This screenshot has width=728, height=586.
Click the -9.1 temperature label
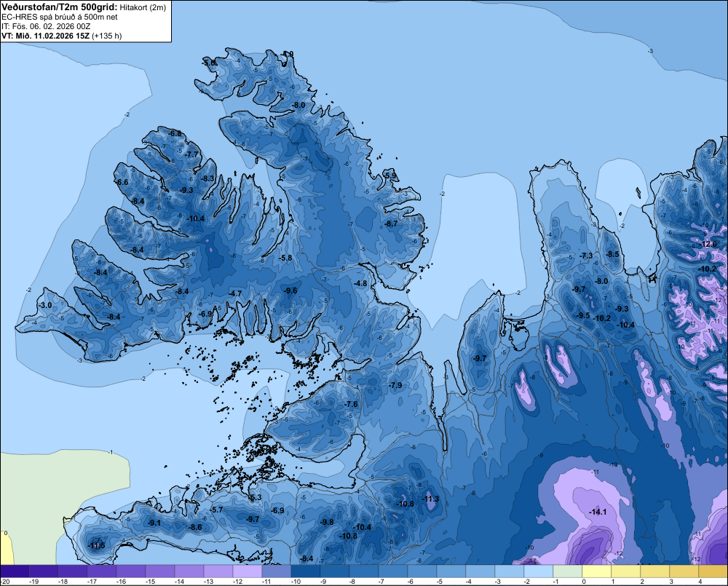coord(154,523)
